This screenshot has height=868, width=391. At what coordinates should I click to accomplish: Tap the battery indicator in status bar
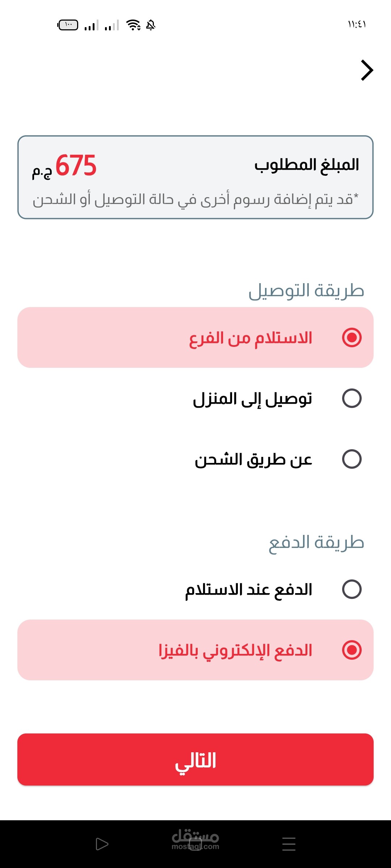[68, 25]
